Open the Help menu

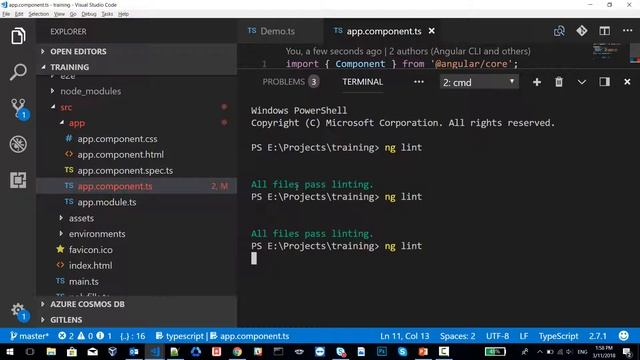click(x=123, y=14)
